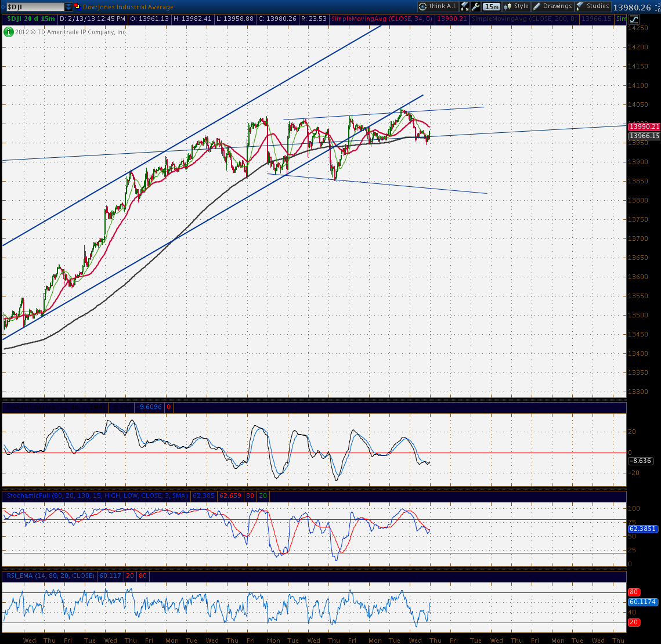
Task: Click the small blue circle left of symbol box
Action: pos(2,7)
